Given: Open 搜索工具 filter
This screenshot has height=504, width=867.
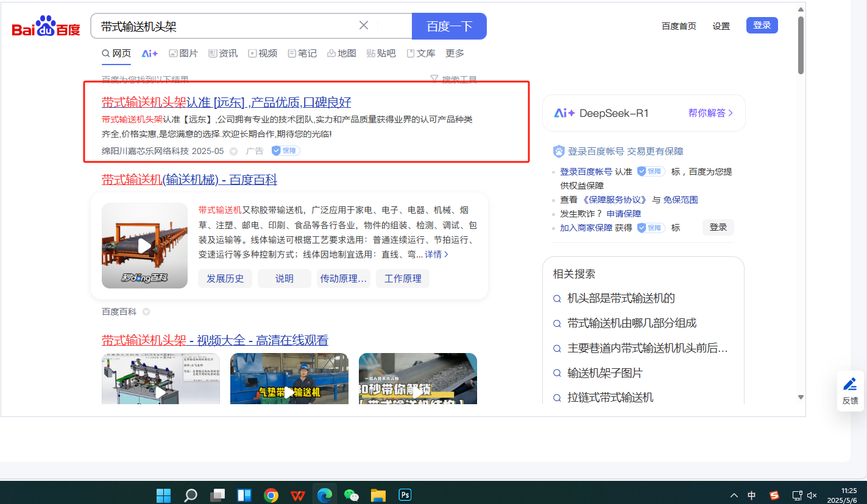Looking at the screenshot, I should pyautogui.click(x=453, y=79).
